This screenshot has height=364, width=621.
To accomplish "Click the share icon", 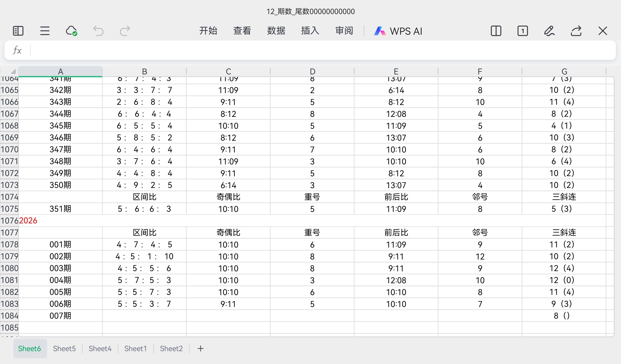I will 576,31.
